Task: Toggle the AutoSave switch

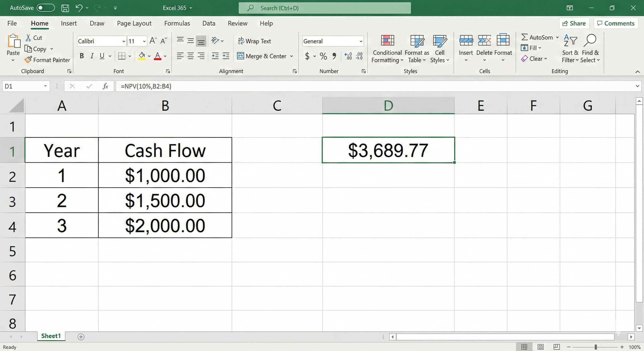Action: (x=46, y=8)
